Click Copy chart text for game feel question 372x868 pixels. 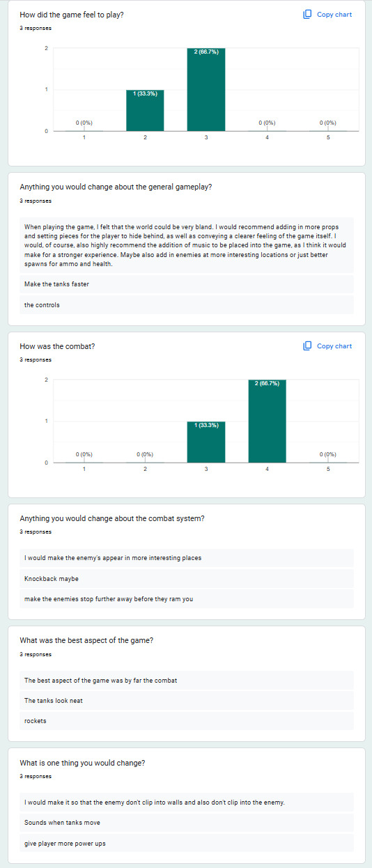click(334, 15)
